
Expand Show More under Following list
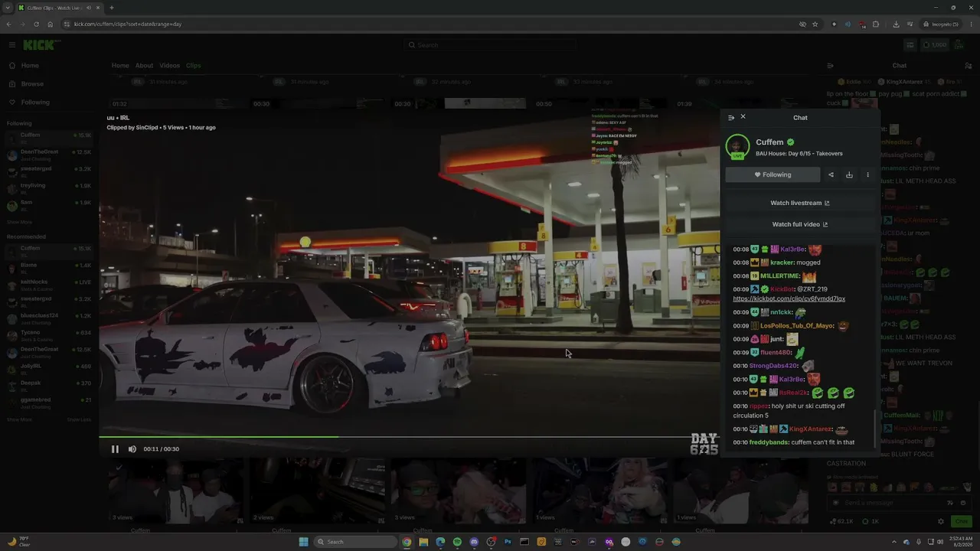(x=19, y=222)
